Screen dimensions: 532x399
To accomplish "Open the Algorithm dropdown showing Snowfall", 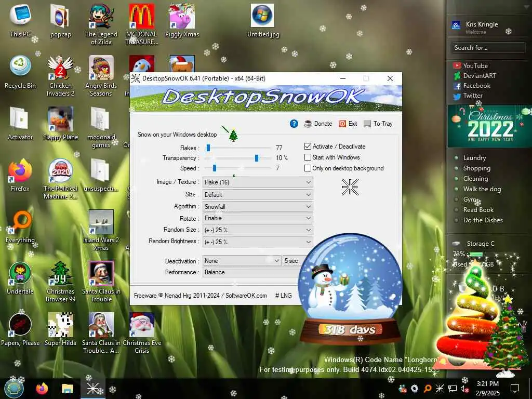I will pos(258,207).
